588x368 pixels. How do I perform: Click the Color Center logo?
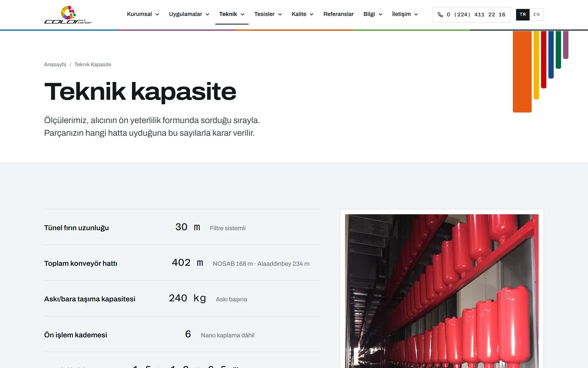(68, 15)
